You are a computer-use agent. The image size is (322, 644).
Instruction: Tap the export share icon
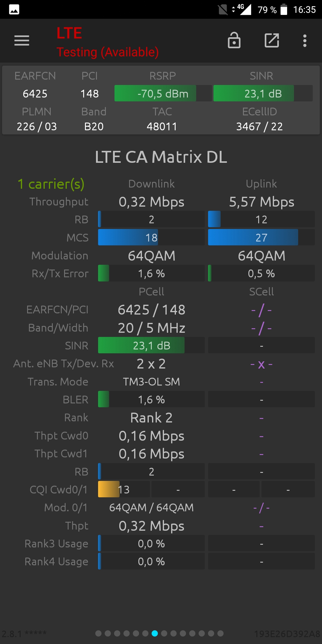click(272, 40)
